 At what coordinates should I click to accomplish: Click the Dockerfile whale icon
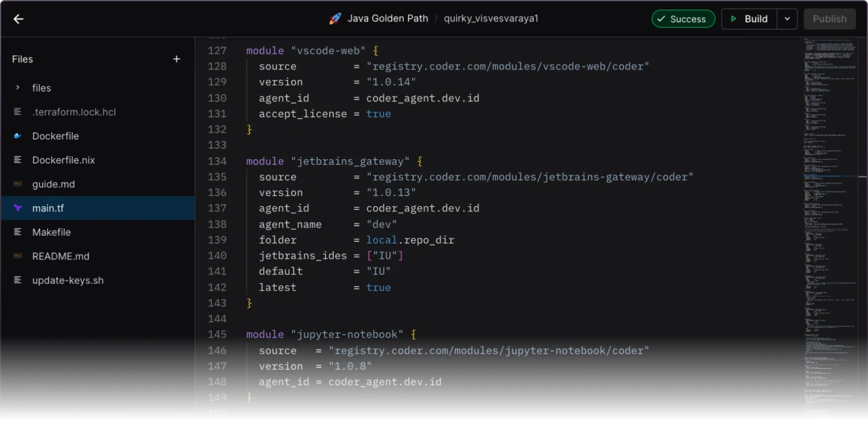pos(18,136)
